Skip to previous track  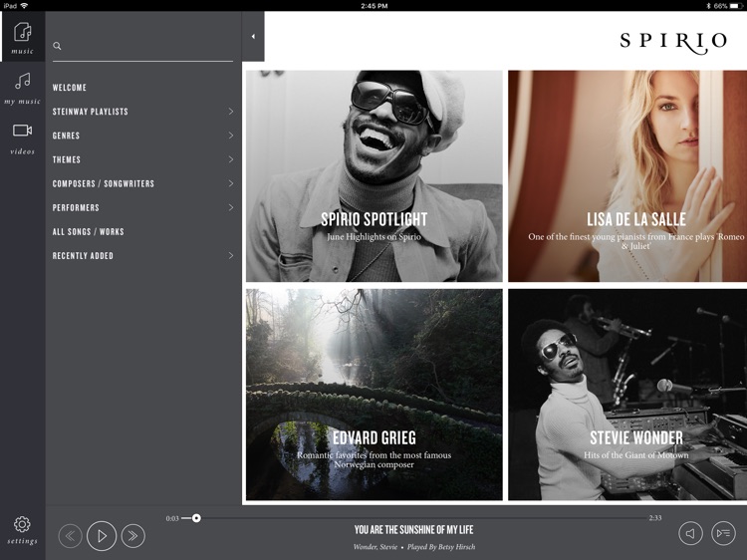(70, 536)
